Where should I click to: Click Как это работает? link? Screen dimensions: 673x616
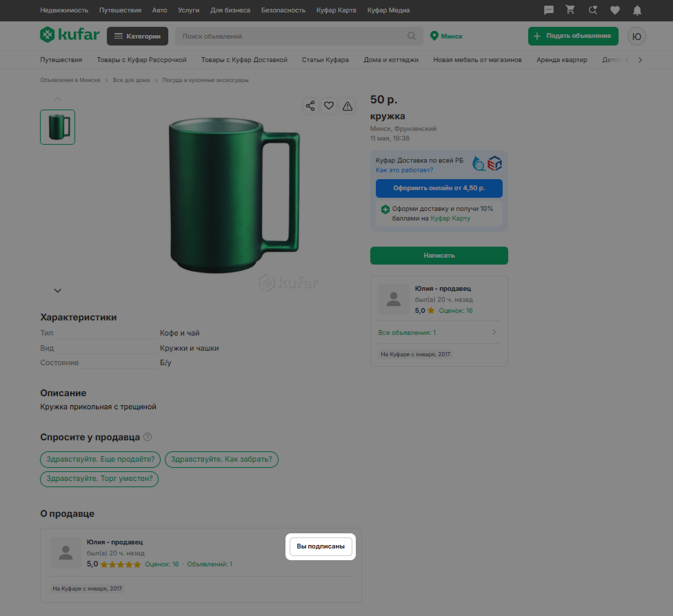tap(404, 170)
